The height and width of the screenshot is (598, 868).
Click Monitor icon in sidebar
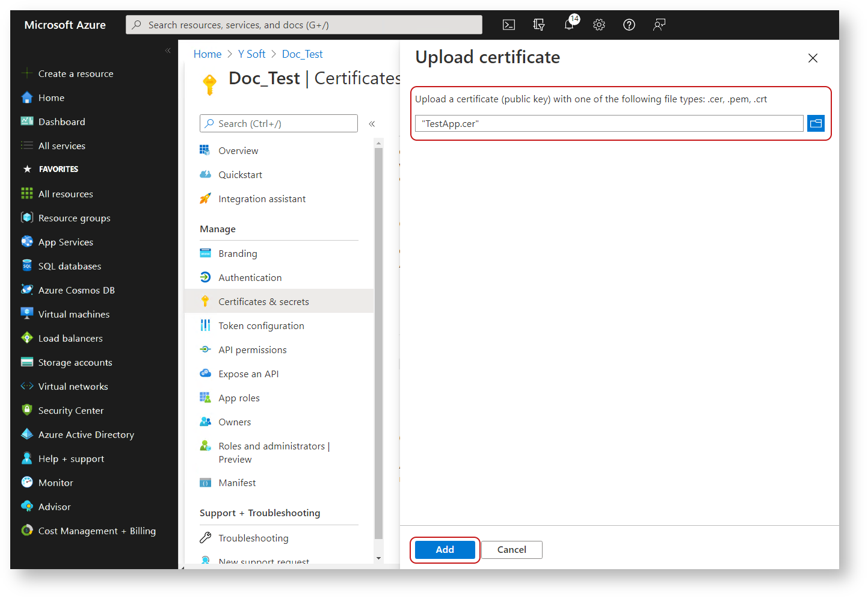27,482
